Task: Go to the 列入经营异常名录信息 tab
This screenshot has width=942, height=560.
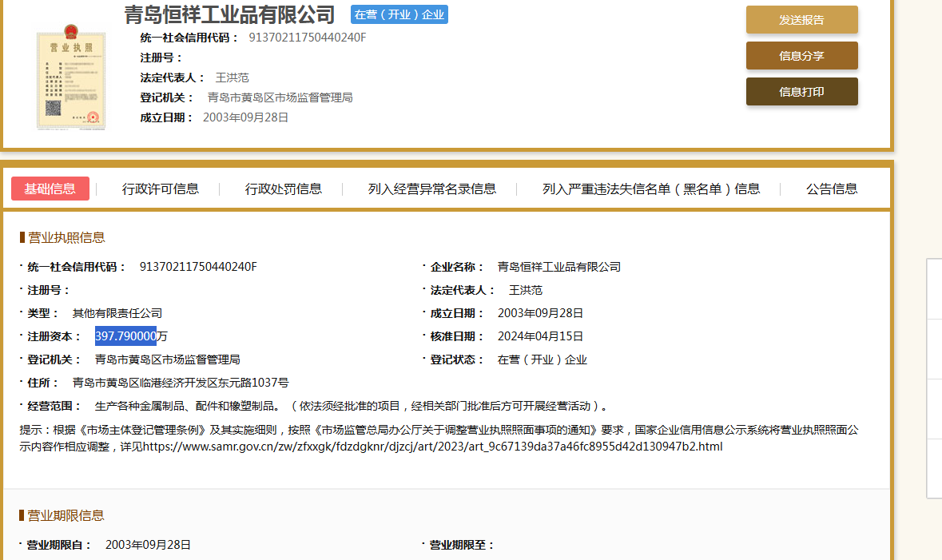Action: (432, 189)
